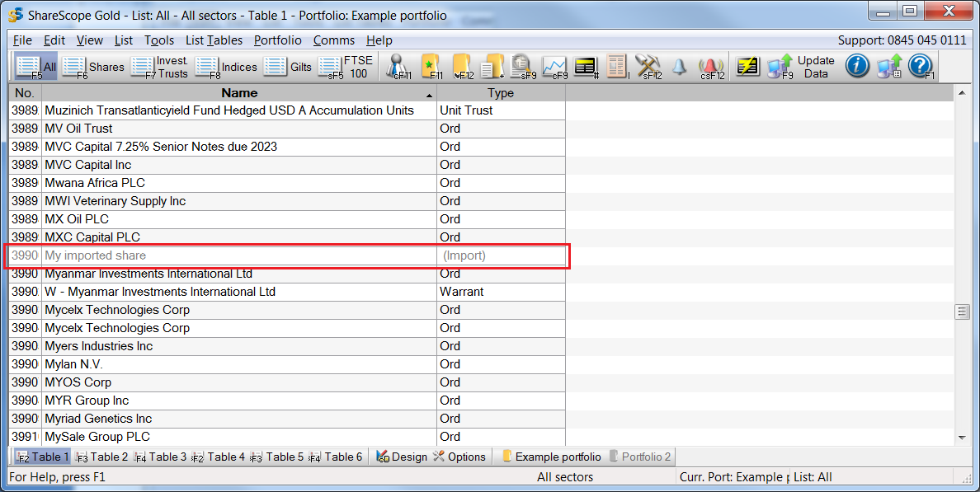Click the alarm bell icon
980x492 pixels.
point(679,67)
